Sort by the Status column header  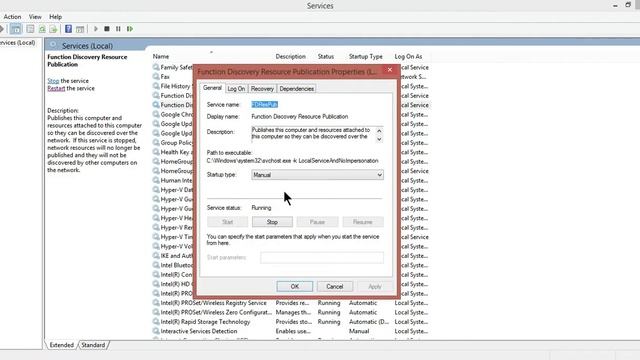click(x=326, y=56)
